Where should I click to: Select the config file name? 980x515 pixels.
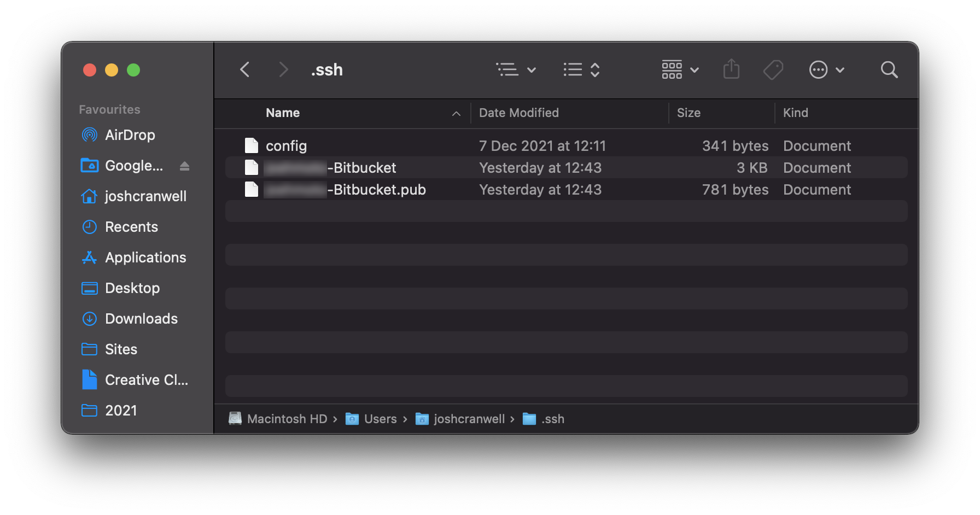pyautogui.click(x=286, y=146)
